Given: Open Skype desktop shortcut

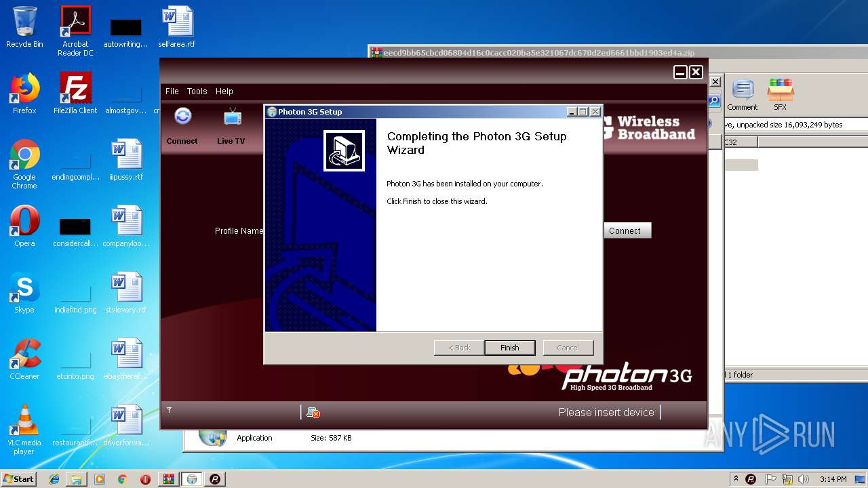Looking at the screenshot, I should point(24,293).
